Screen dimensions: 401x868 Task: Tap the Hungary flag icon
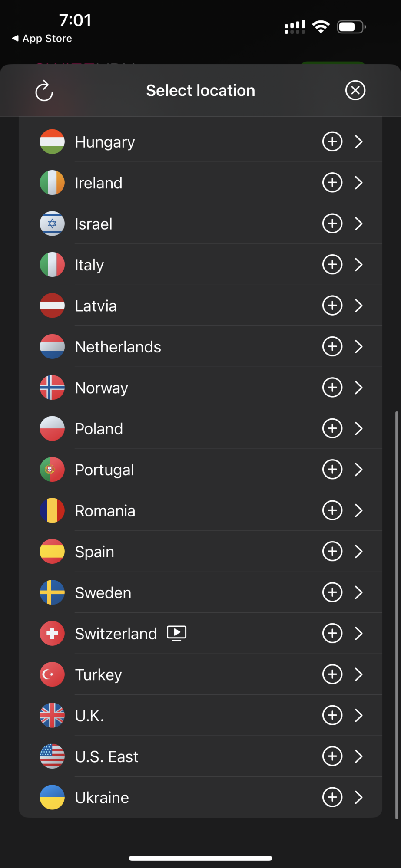pyautogui.click(x=52, y=141)
